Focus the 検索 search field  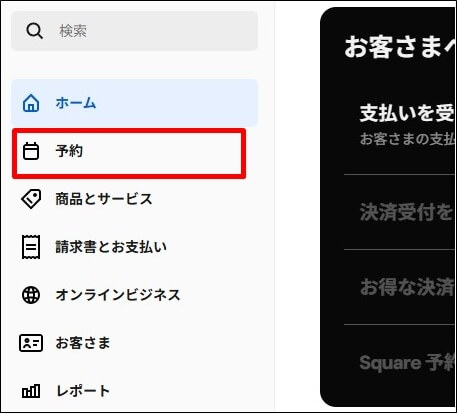[134, 31]
